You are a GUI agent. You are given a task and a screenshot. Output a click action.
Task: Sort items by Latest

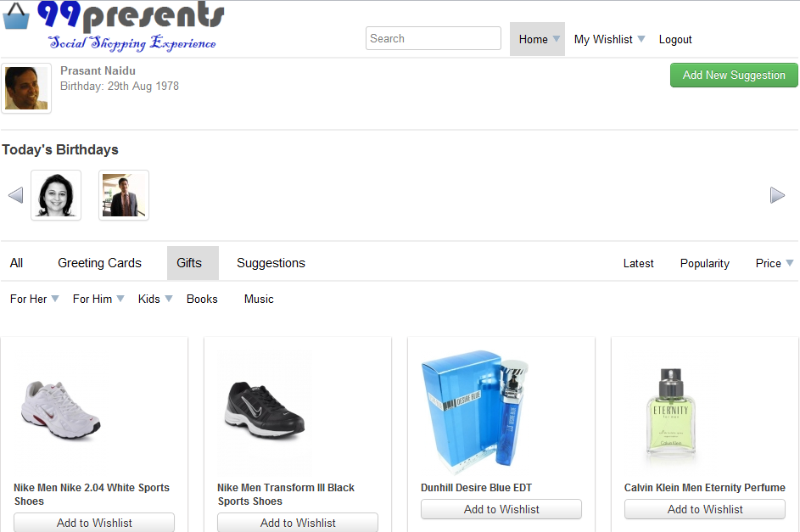click(x=638, y=263)
